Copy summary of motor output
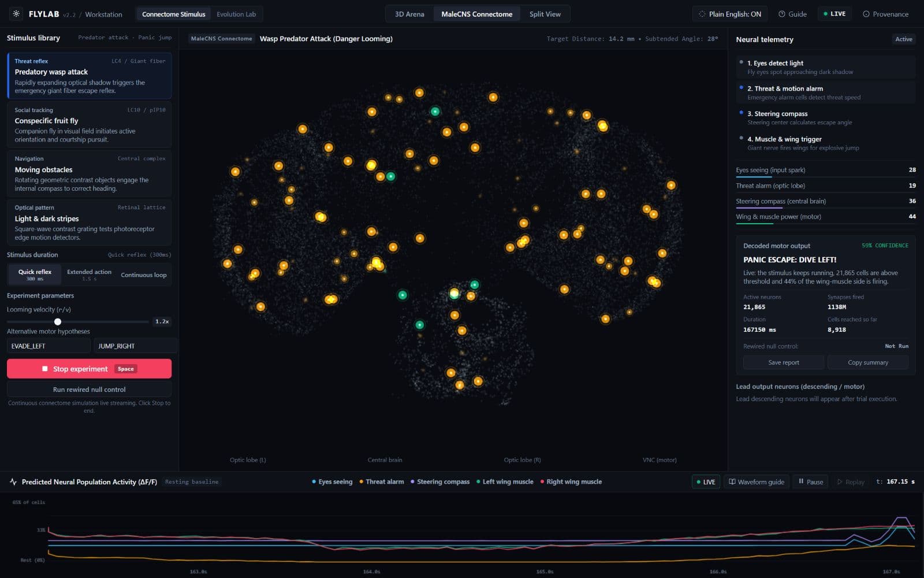The height and width of the screenshot is (578, 924). pyautogui.click(x=868, y=362)
